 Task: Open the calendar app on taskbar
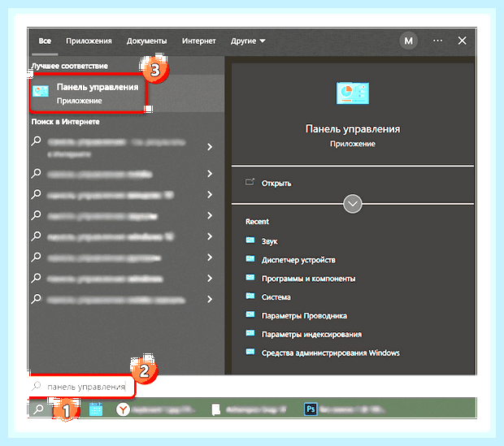(x=96, y=409)
